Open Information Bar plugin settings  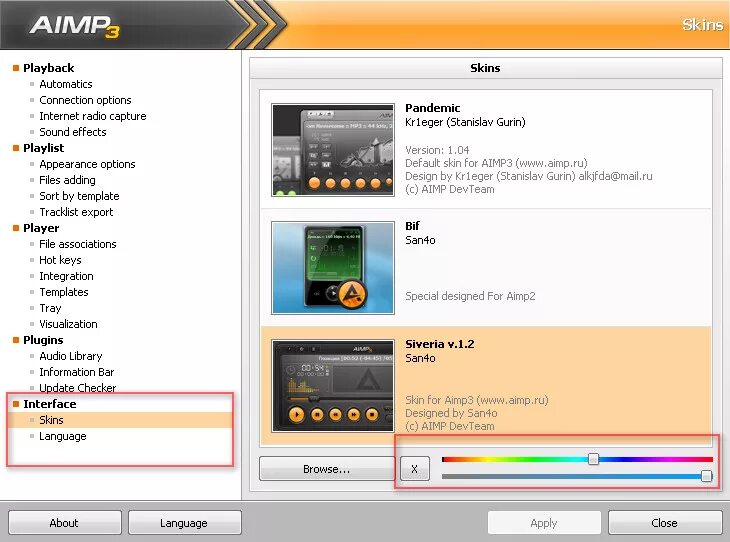click(x=76, y=372)
